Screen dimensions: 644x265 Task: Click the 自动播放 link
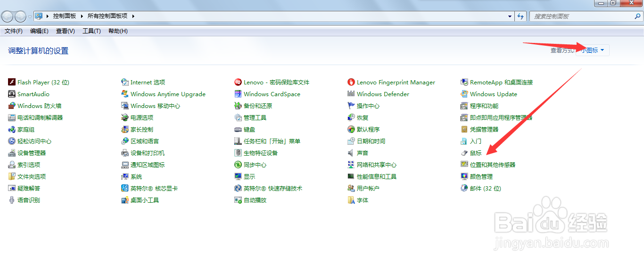tap(255, 200)
